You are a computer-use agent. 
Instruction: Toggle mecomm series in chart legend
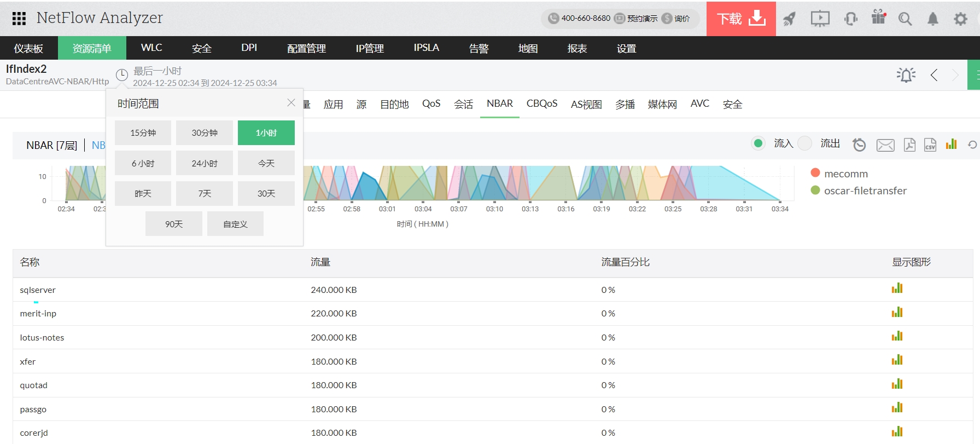(x=845, y=174)
